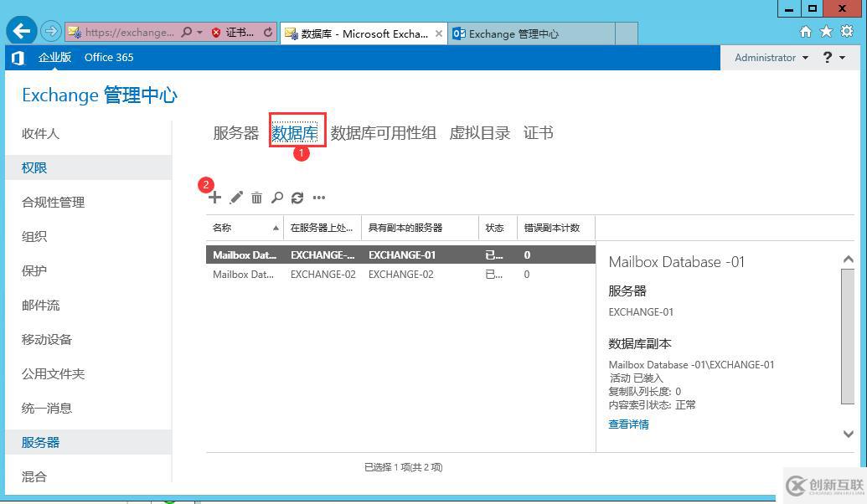Open the More options ellipsis icon
Image resolution: width=867 pixels, height=504 pixels.
318,198
